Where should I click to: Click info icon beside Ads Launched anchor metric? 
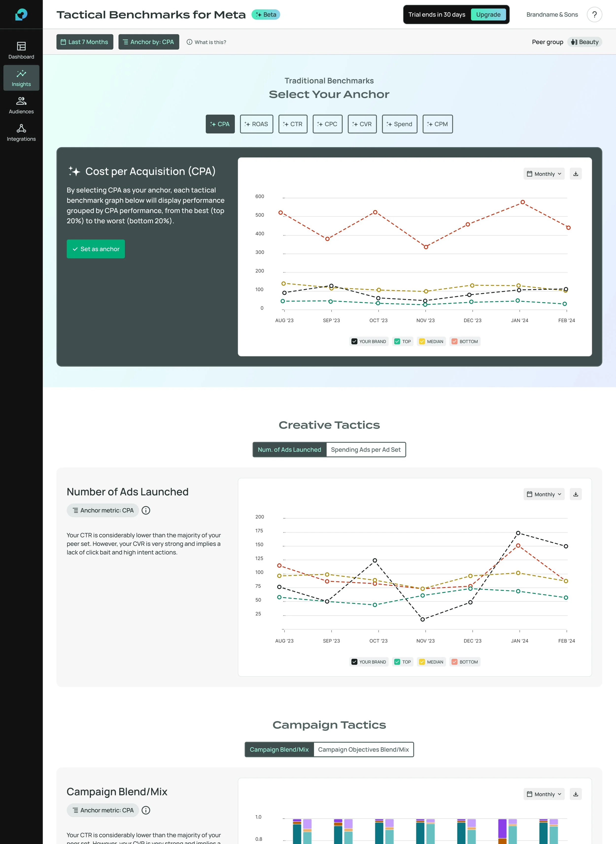coord(146,510)
